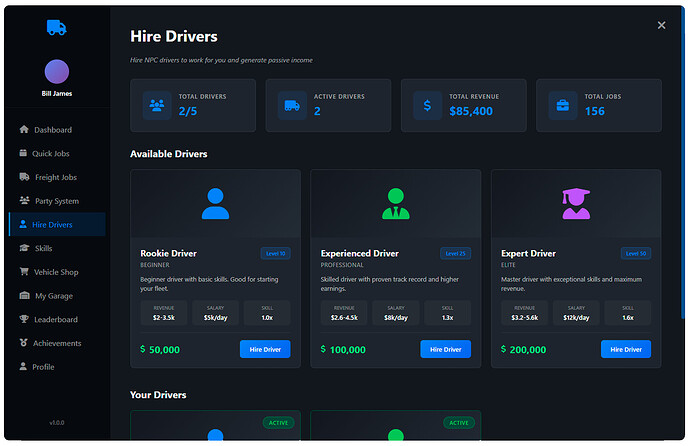
Task: Click the Level 50 badge on Expert Driver
Action: click(x=635, y=254)
